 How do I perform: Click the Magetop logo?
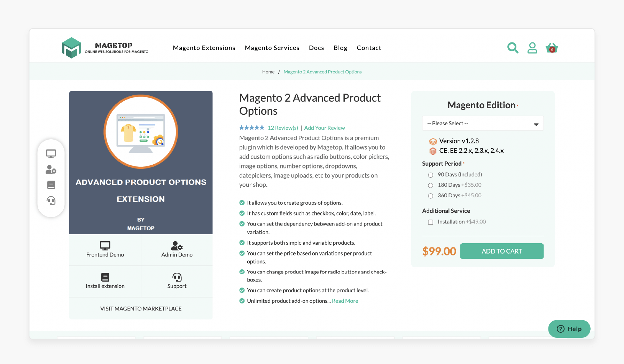(105, 48)
